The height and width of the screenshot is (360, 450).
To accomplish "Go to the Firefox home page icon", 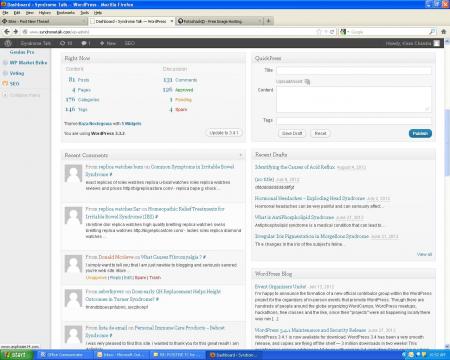I will click(x=443, y=32).
